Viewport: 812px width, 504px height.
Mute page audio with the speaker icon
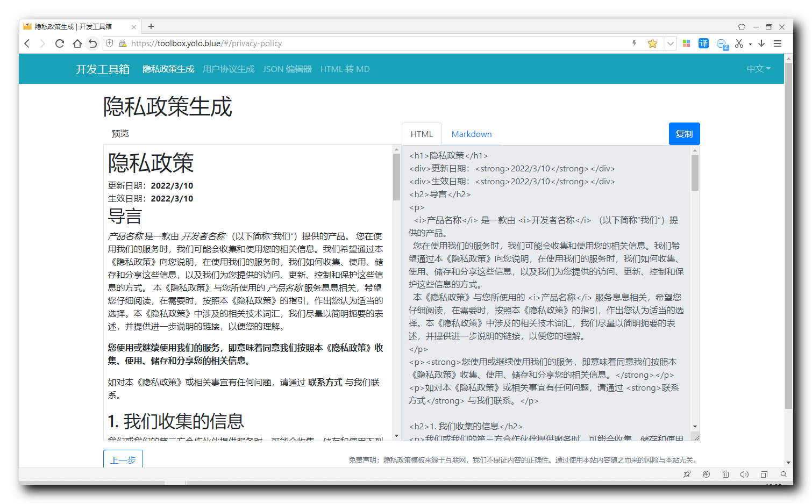(x=744, y=474)
